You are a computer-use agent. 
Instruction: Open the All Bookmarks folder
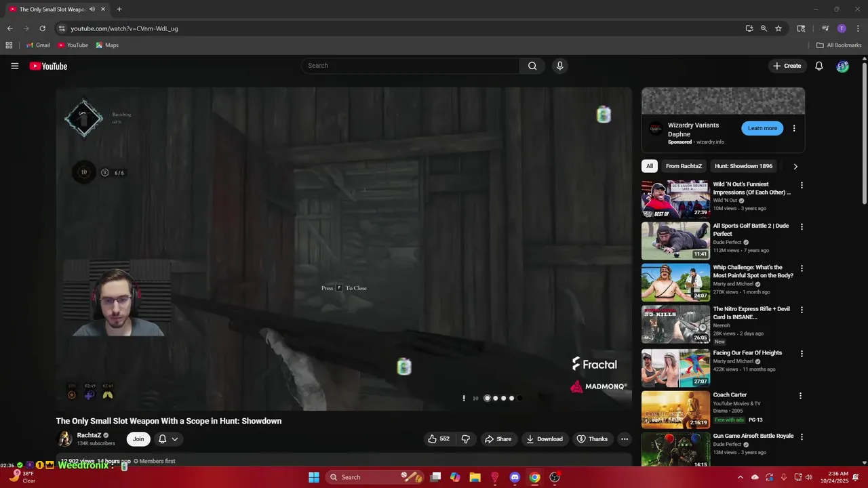point(839,45)
